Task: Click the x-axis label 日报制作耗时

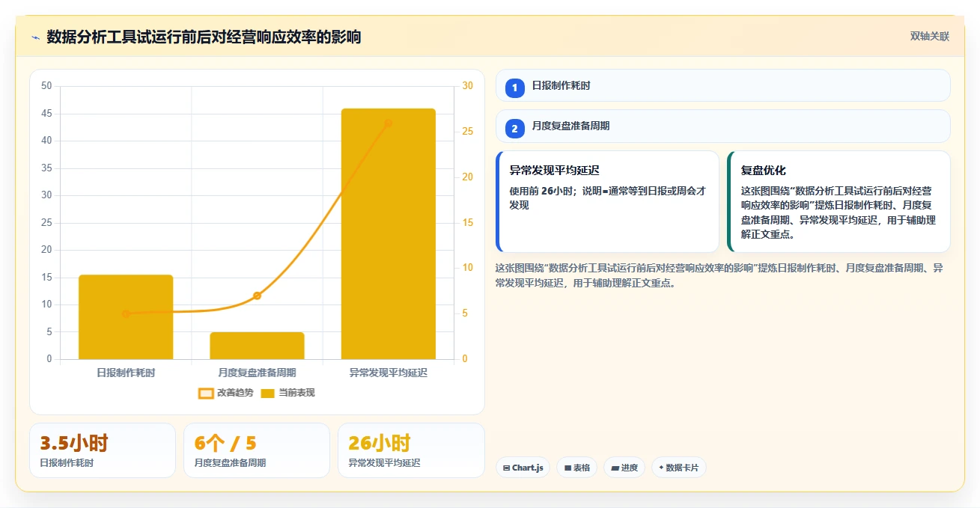Action: [x=126, y=372]
